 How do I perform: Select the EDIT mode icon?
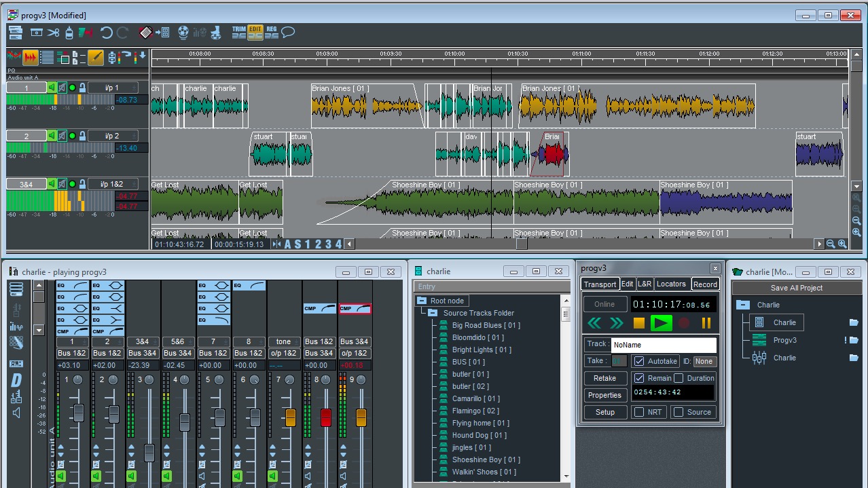coord(255,33)
